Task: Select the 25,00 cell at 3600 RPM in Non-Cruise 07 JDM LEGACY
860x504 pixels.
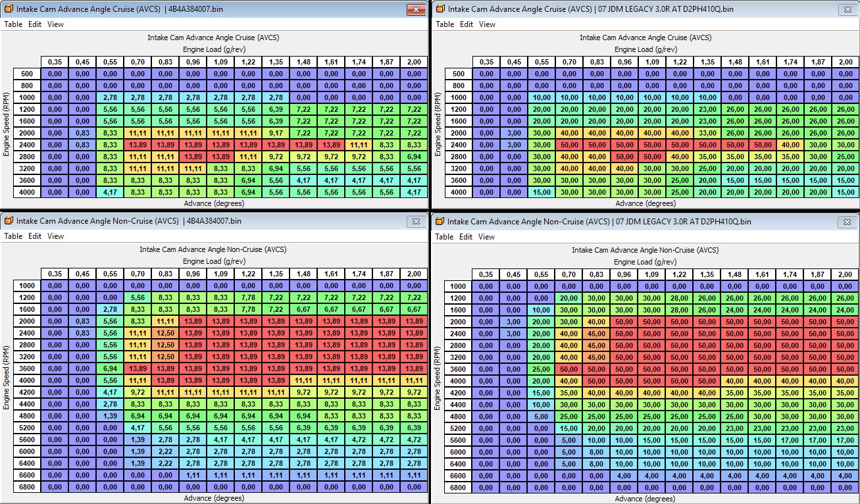Action: [x=542, y=368]
